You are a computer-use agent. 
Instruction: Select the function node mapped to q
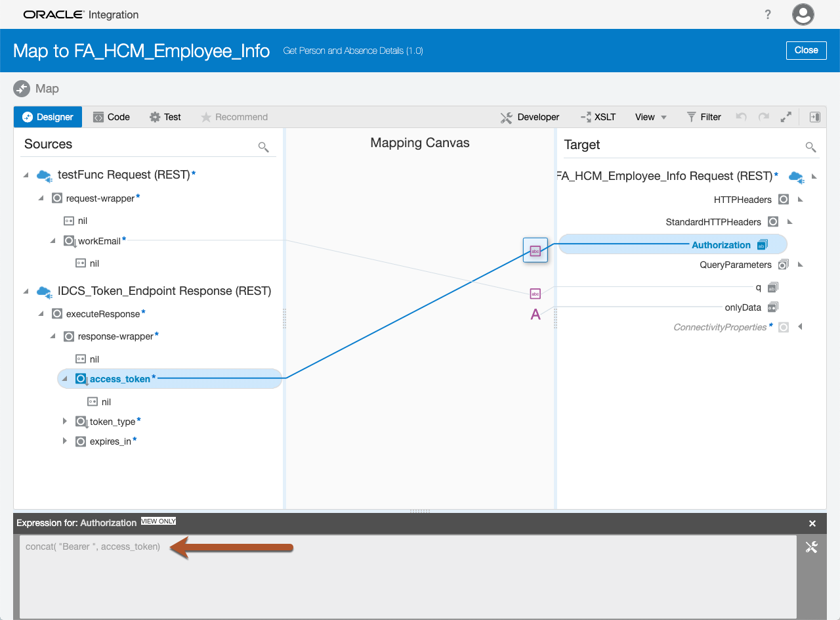pyautogui.click(x=535, y=294)
